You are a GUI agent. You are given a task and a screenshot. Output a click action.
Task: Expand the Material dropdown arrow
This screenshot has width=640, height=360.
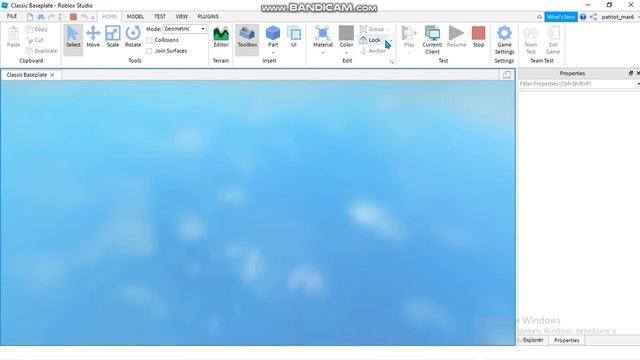tap(322, 53)
